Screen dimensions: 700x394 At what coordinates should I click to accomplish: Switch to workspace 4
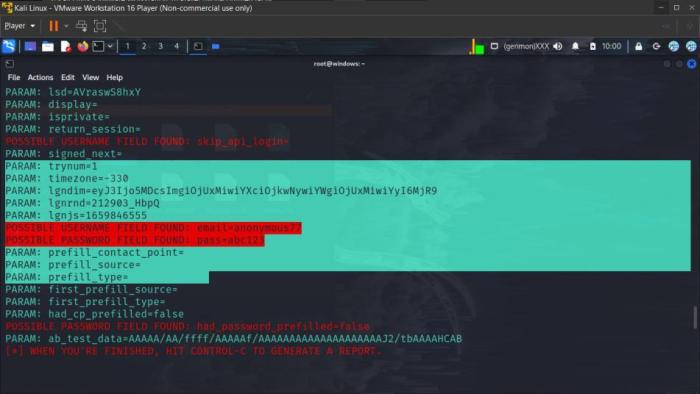(x=176, y=46)
